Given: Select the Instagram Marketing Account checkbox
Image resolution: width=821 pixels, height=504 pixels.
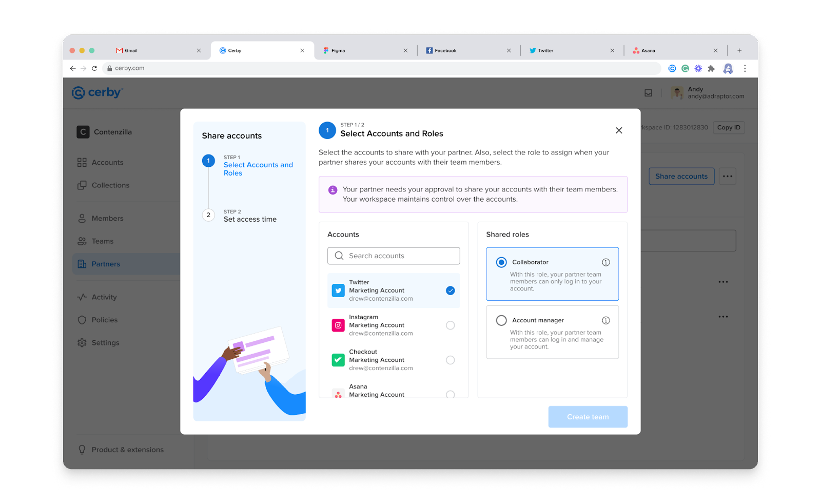Looking at the screenshot, I should pyautogui.click(x=450, y=325).
